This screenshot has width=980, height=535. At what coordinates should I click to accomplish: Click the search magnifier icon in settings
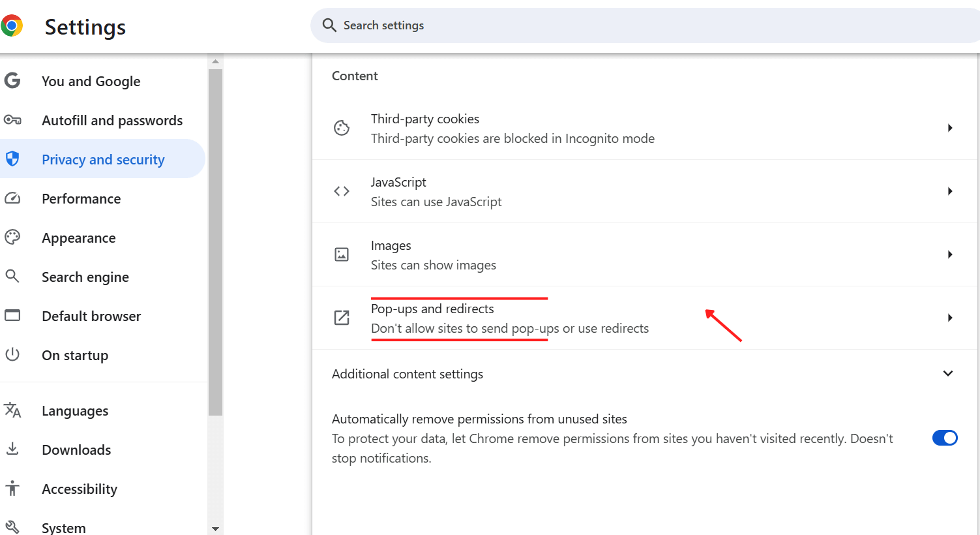pyautogui.click(x=329, y=25)
